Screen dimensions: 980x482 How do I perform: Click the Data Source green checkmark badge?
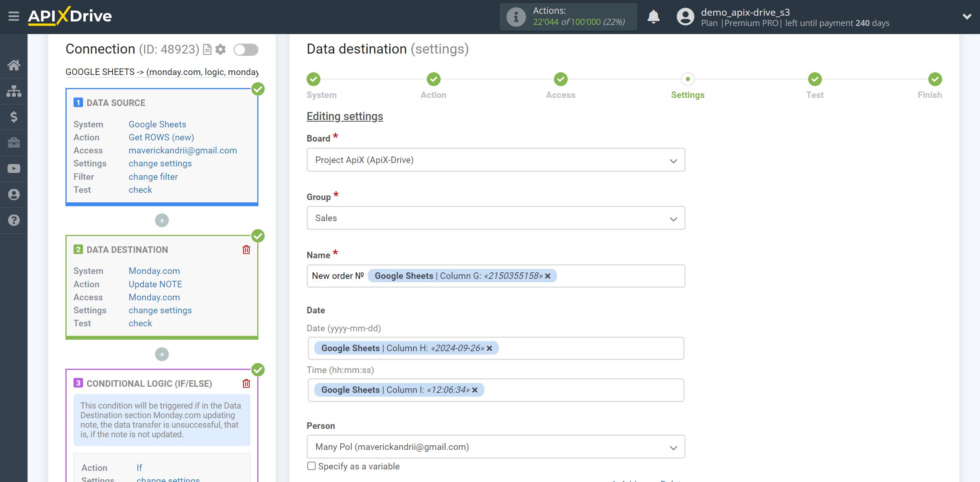pyautogui.click(x=258, y=89)
